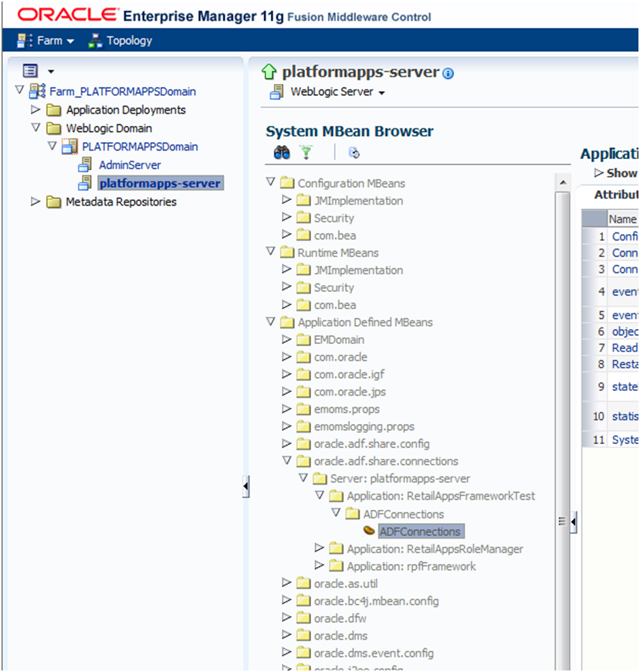Click the ADFConnections bean icon

click(369, 531)
